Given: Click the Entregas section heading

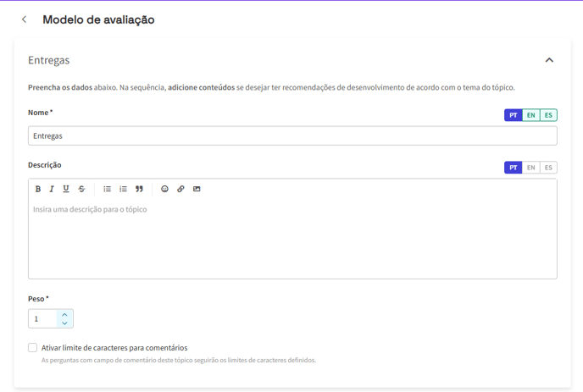Looking at the screenshot, I should click(48, 60).
